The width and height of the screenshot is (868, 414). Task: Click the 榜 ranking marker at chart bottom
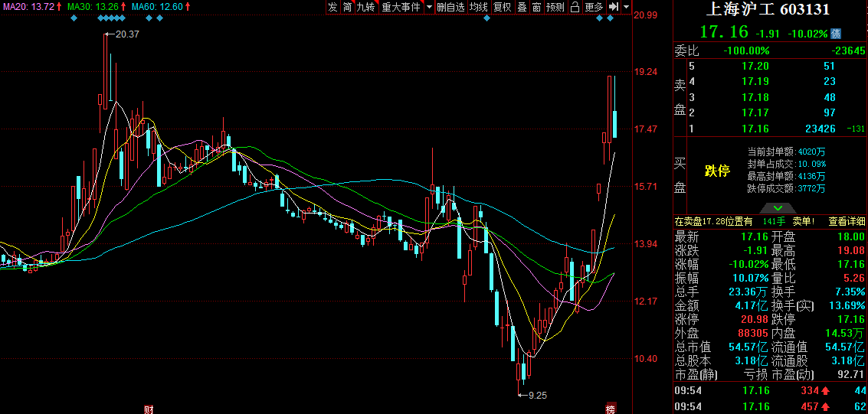click(611, 408)
